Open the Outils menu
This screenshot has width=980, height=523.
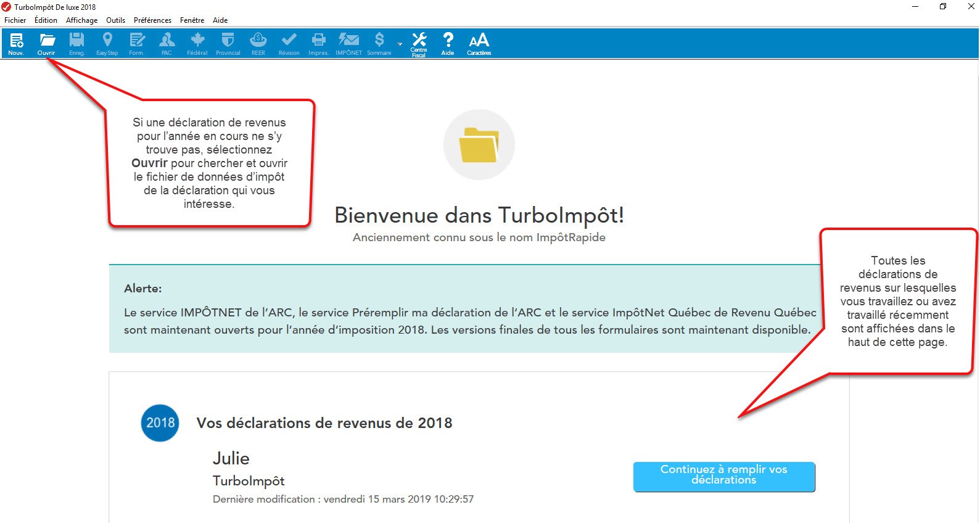point(115,20)
